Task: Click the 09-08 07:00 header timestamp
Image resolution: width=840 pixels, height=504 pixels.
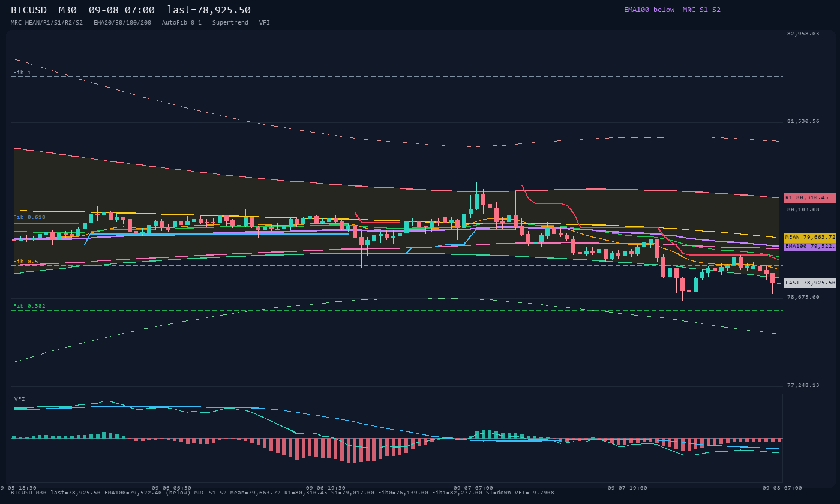Action: tap(121, 10)
